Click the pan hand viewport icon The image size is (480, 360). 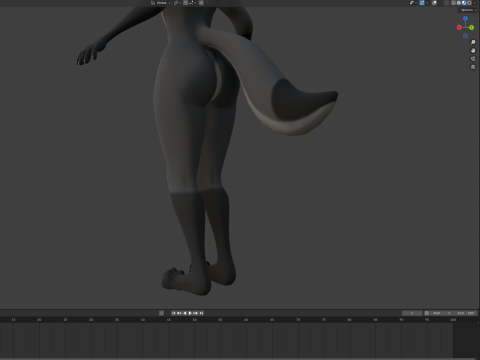coord(473,50)
